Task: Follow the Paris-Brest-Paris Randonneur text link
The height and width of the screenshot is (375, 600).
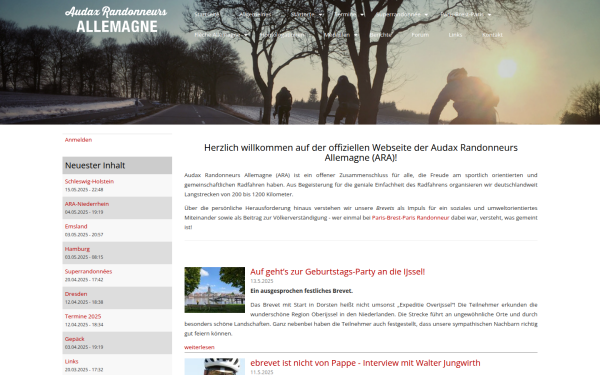Action: tap(411, 218)
